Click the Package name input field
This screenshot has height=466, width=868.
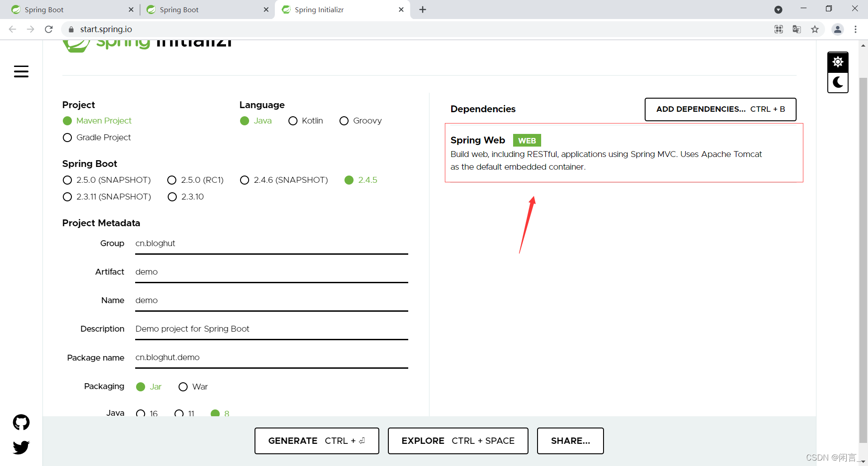[272, 358]
